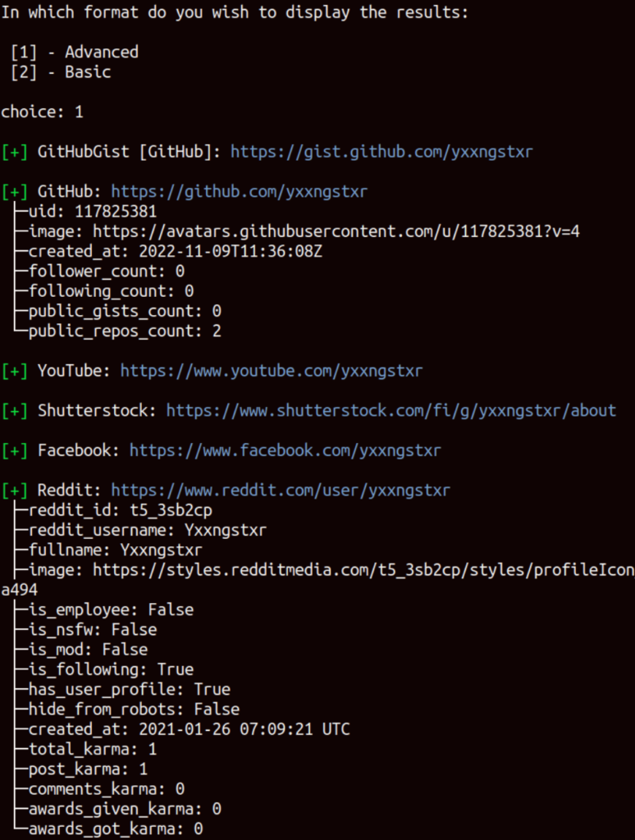
Task: Open the github.com/yxxngstxr link
Action: click(x=240, y=192)
